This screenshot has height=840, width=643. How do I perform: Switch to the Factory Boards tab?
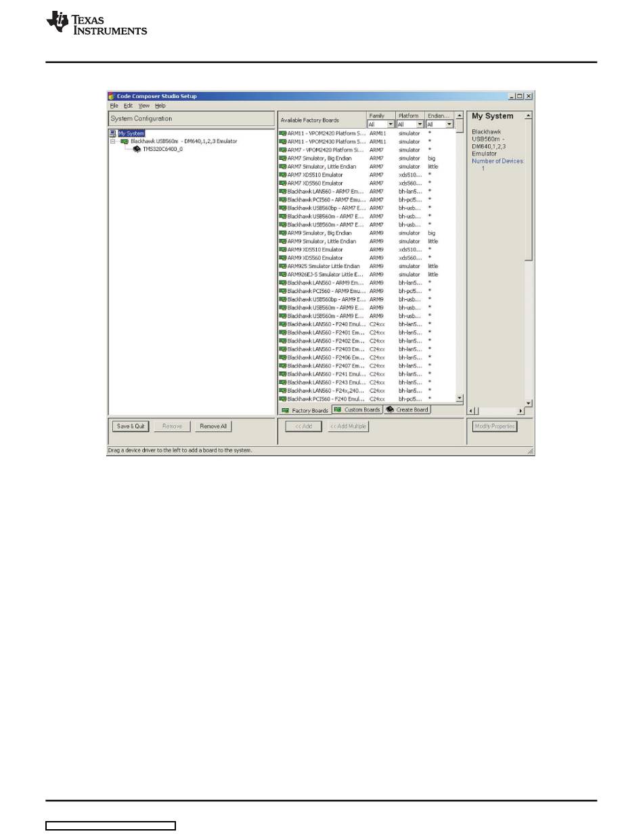pyautogui.click(x=305, y=410)
